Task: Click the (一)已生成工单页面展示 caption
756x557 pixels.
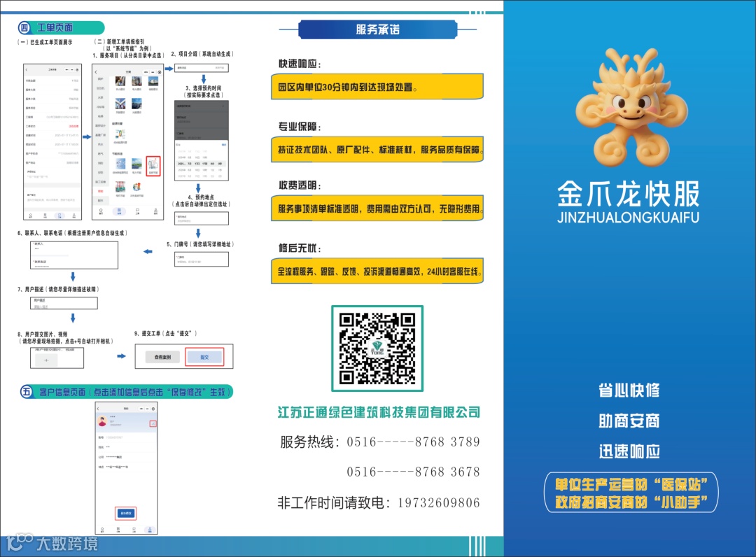Action: coord(45,42)
